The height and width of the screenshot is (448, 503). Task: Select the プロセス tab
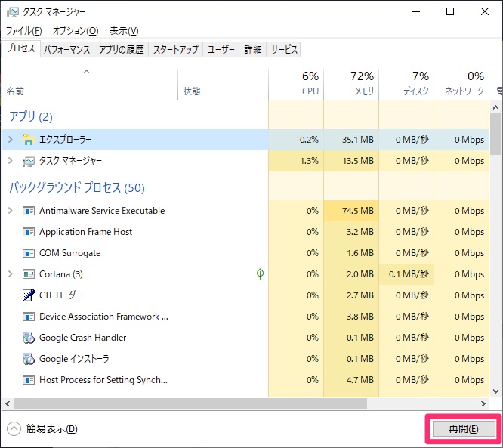coord(21,48)
